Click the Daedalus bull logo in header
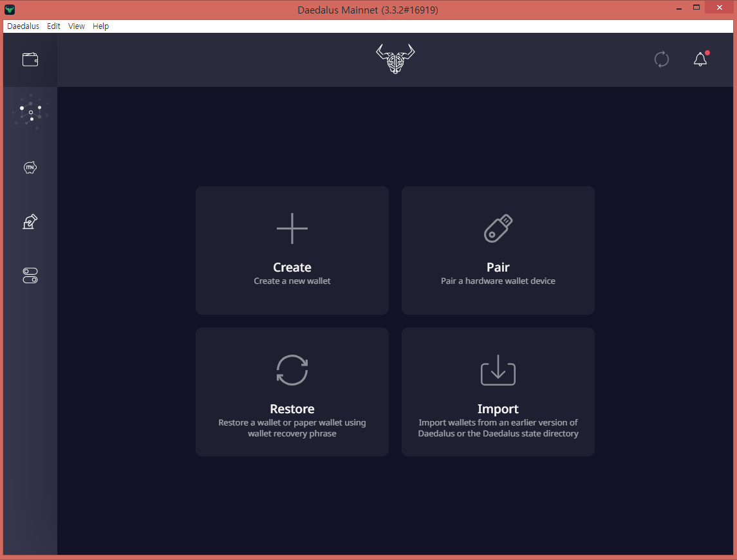737x560 pixels. pos(395,59)
